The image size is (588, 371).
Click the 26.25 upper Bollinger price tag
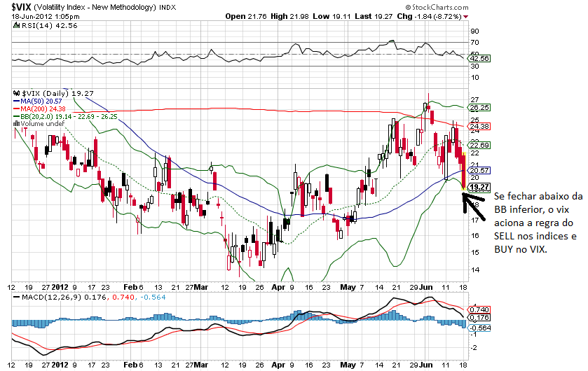(x=479, y=107)
